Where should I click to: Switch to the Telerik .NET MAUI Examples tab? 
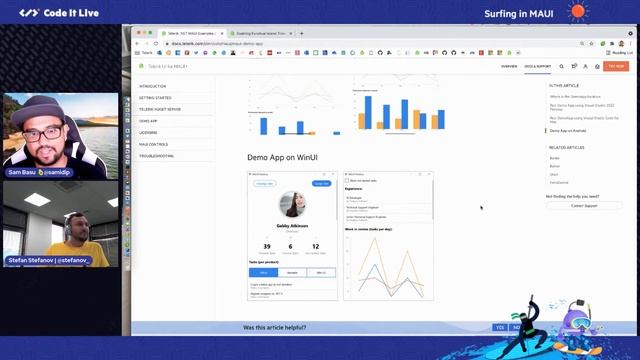[x=191, y=33]
